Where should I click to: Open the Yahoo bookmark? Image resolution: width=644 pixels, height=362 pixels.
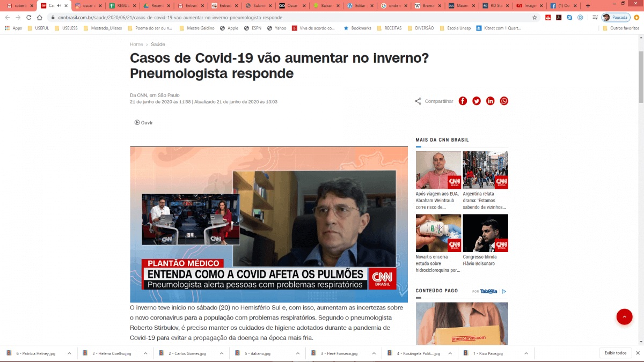pos(276,28)
